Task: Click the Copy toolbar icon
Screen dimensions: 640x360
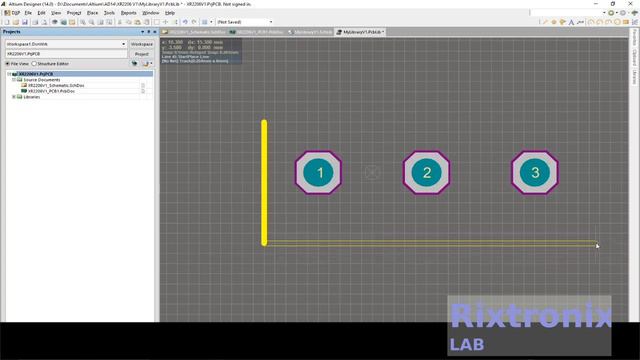Action: point(129,22)
